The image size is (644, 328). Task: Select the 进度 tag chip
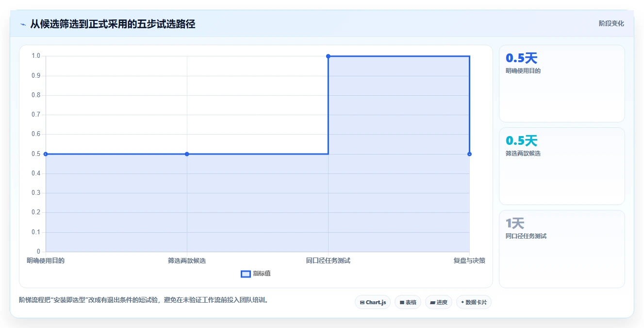point(439,302)
